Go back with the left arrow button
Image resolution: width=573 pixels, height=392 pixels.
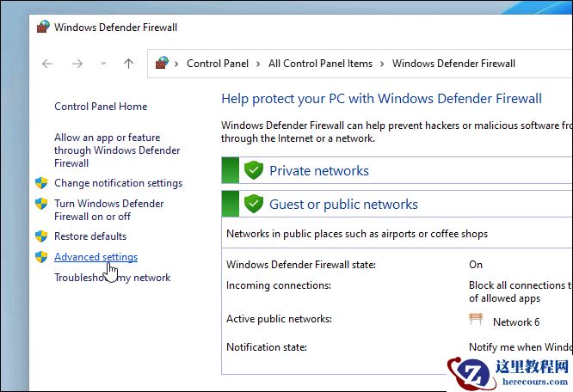tap(47, 64)
